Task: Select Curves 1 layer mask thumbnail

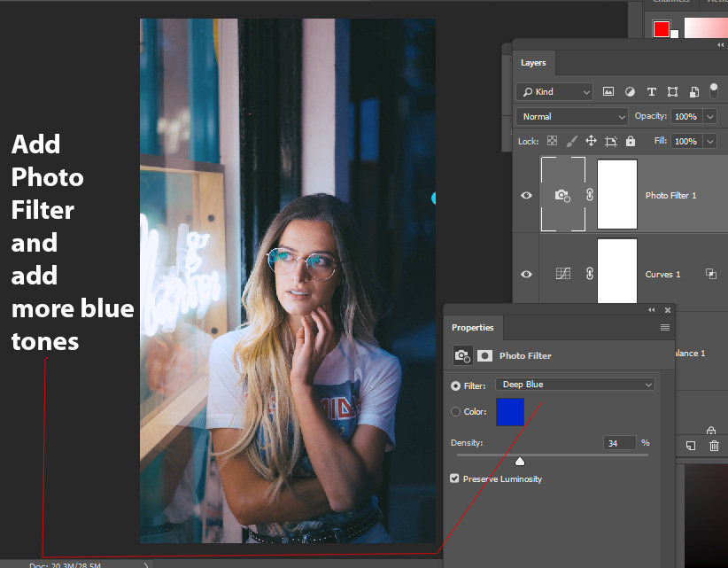Action: click(617, 271)
